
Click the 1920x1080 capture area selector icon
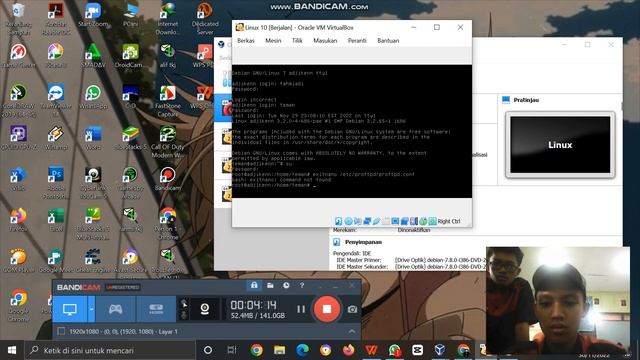pyautogui.click(x=61, y=331)
